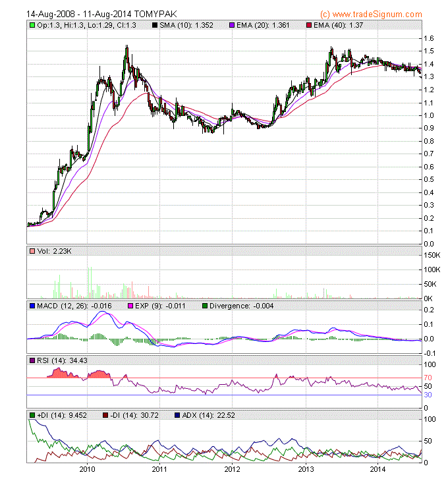448x483 pixels.
Task: Click the EXP (9): -0.011 label
Action: [160, 306]
